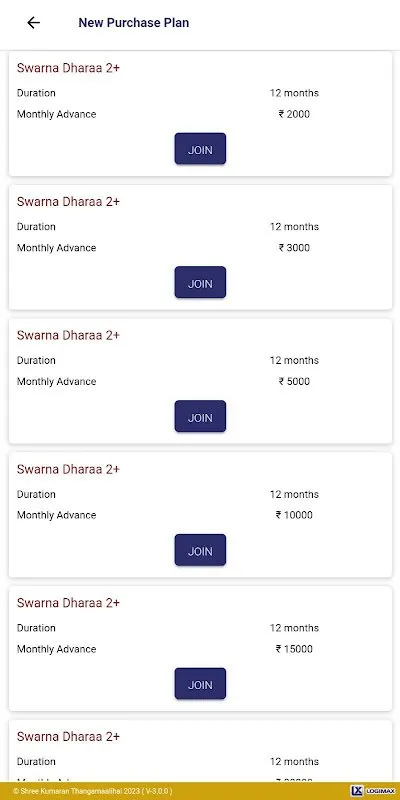Click the Shree Kumaran Thangamaalihai copyright text
400x800 pixels.
pos(92,791)
